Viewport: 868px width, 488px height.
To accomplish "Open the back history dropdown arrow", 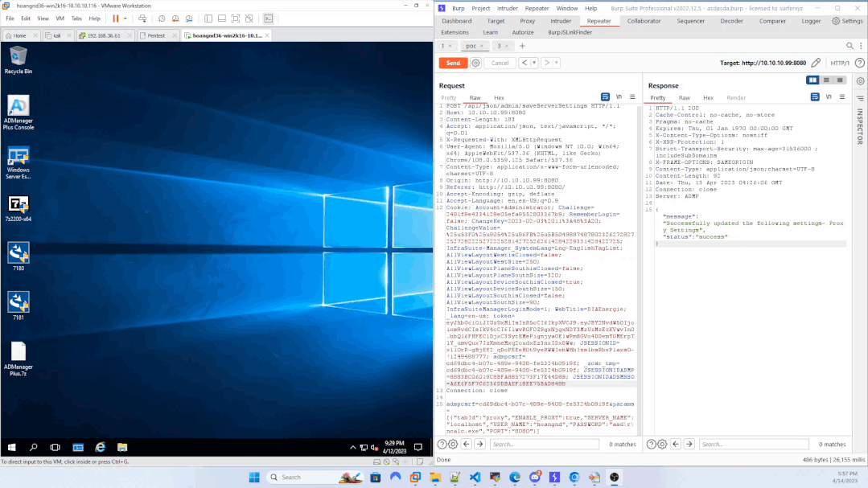I will pyautogui.click(x=534, y=63).
